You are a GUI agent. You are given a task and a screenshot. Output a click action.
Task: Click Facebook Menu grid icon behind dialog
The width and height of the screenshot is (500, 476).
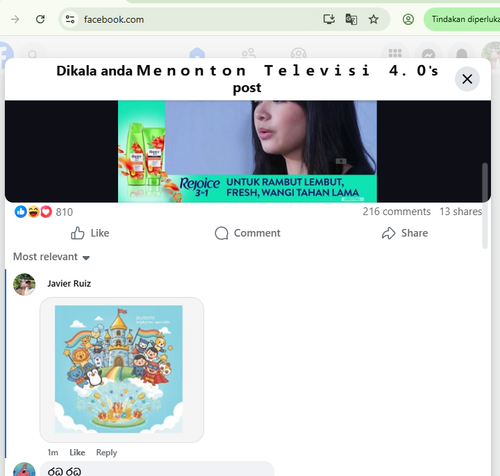coord(395,53)
